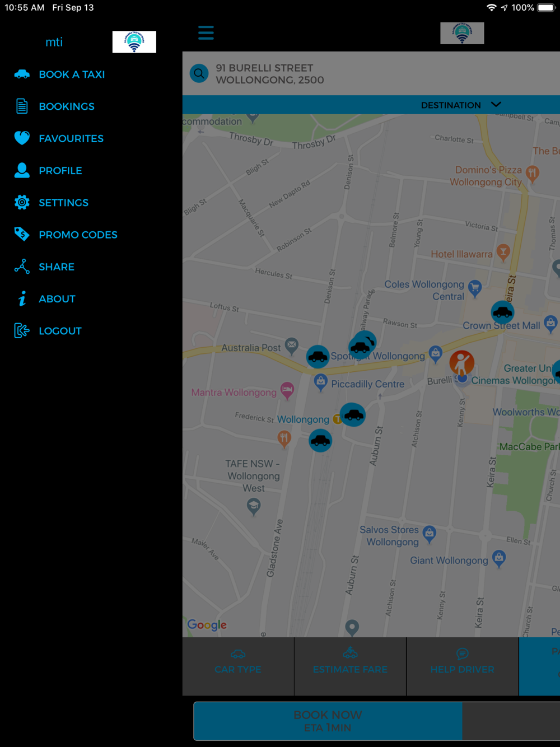Select Promo Codes menu entry
This screenshot has width=560, height=747.
(x=78, y=235)
